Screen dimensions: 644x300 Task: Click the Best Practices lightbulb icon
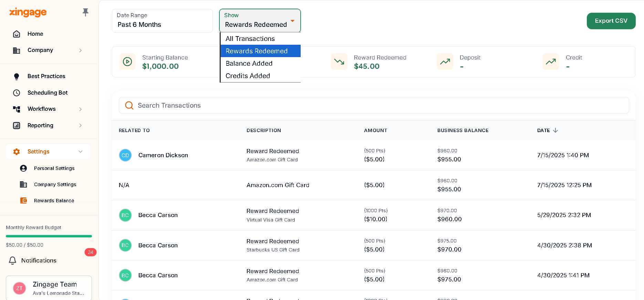pyautogui.click(x=17, y=76)
